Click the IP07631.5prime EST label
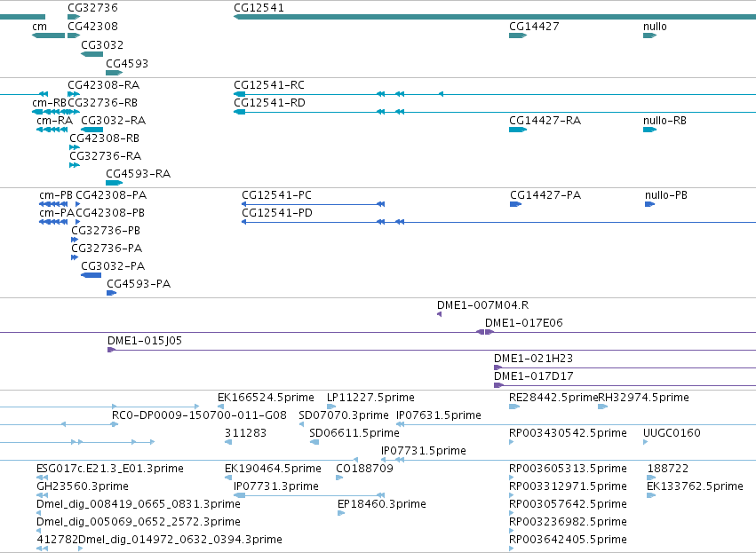 (439, 415)
